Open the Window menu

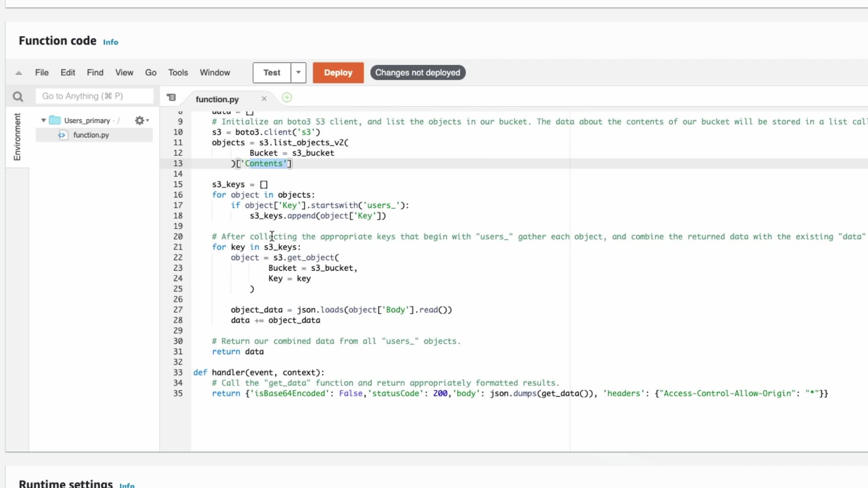pyautogui.click(x=215, y=73)
